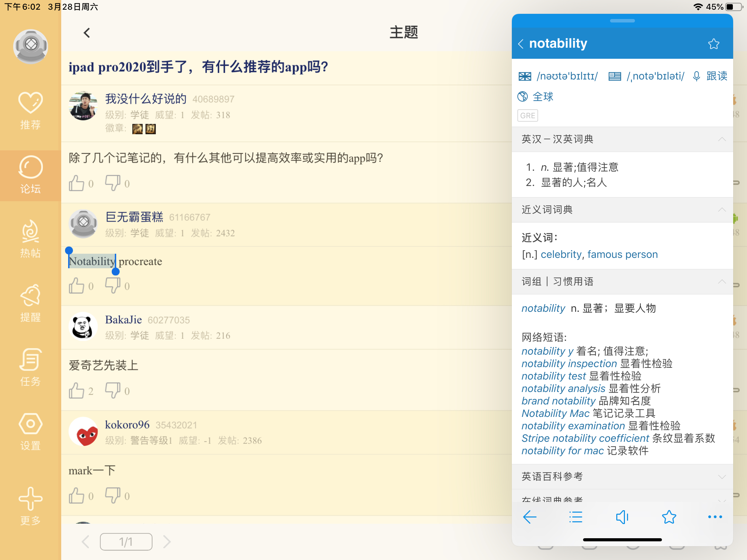Tap the speaker icon in the dictionary bottom toolbar
Viewport: 747px width, 560px height.
(x=622, y=517)
